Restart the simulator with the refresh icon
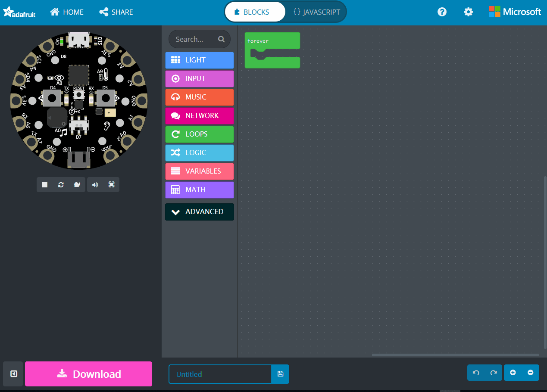The height and width of the screenshot is (392, 547). coord(61,185)
